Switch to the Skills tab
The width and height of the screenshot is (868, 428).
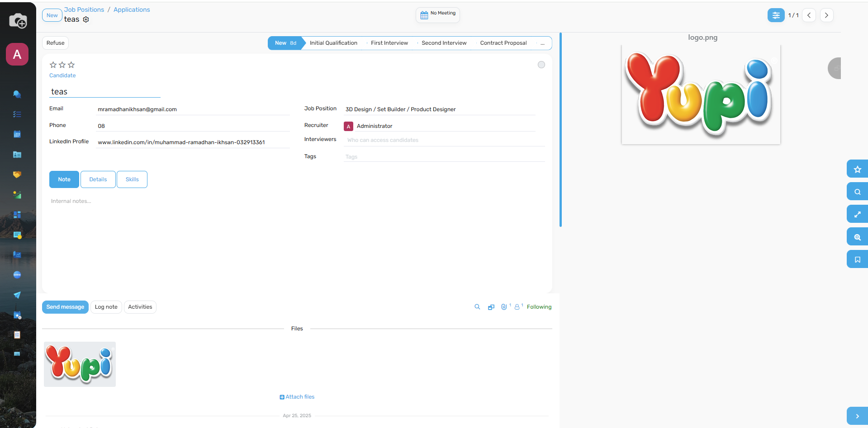pyautogui.click(x=132, y=179)
